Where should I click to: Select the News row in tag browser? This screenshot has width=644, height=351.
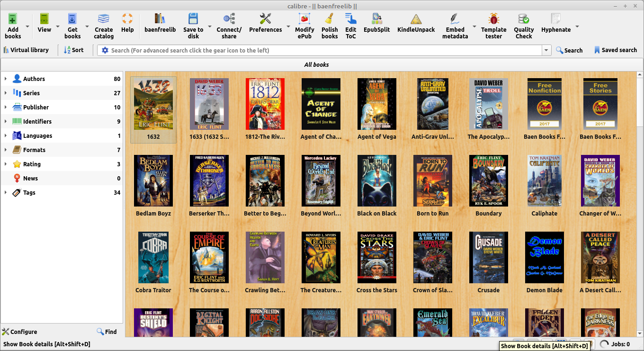62,178
